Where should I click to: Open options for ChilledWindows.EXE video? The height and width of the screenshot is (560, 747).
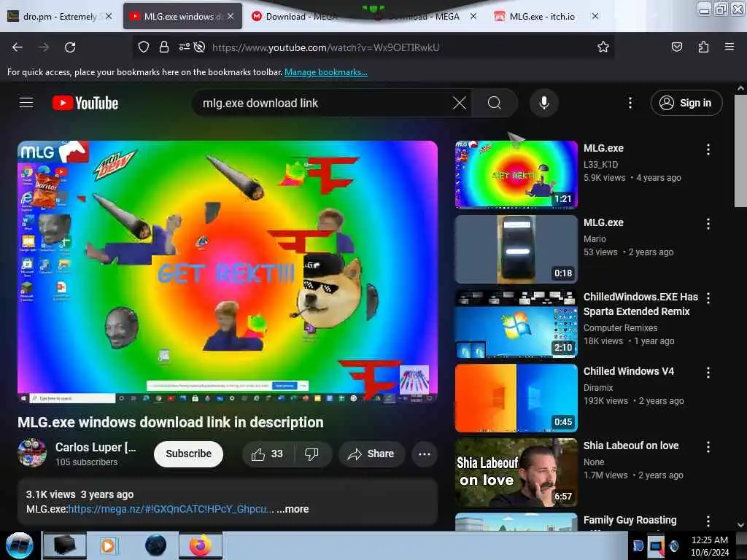[708, 298]
